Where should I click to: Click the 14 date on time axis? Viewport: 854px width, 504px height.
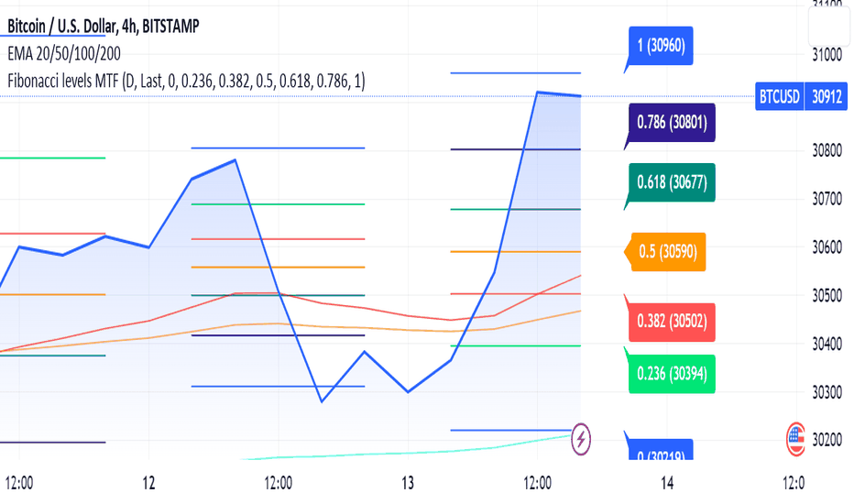[x=667, y=483]
